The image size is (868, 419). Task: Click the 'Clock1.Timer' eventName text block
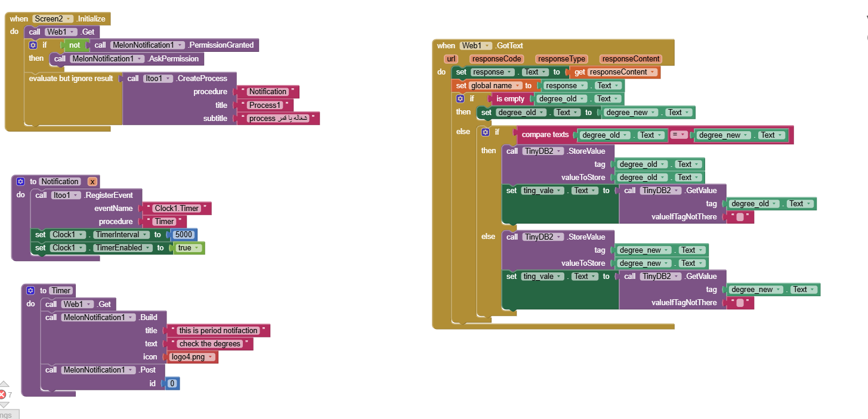click(177, 209)
